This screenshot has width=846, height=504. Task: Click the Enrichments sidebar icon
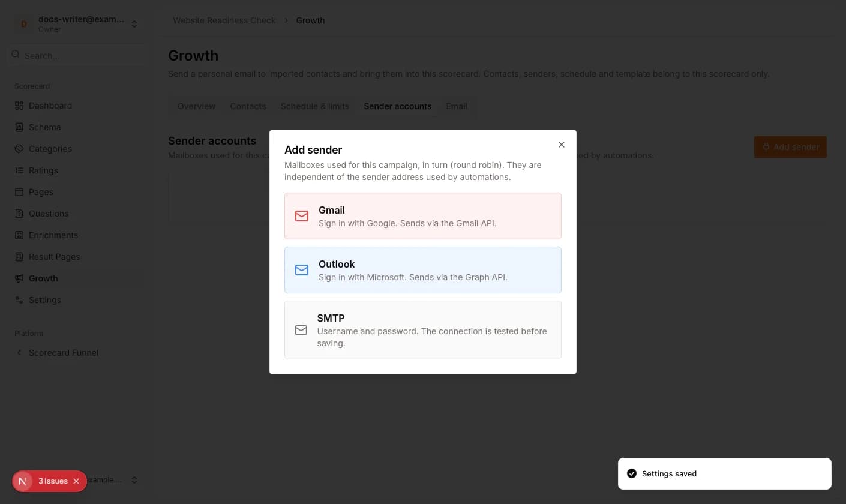[x=19, y=235]
